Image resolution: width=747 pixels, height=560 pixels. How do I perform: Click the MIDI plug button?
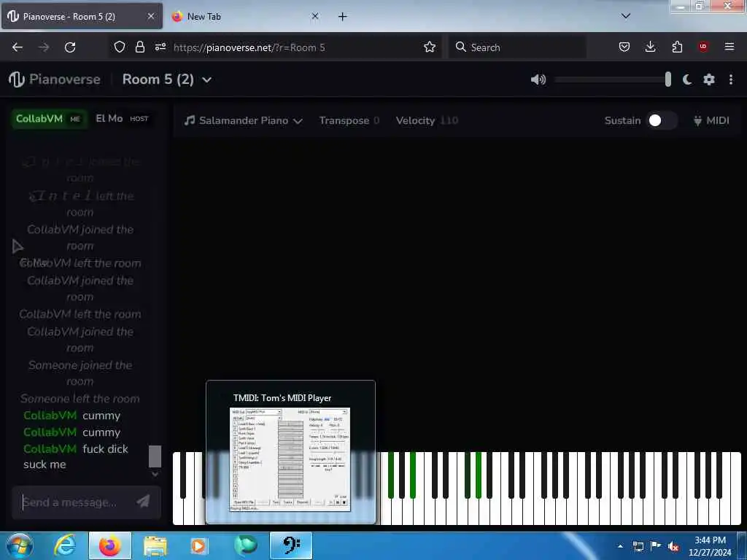point(711,120)
